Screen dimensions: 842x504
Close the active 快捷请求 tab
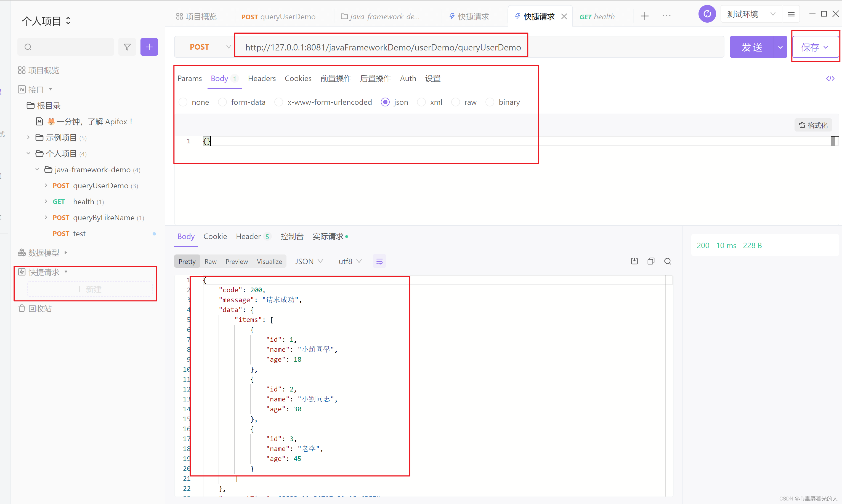tap(564, 17)
